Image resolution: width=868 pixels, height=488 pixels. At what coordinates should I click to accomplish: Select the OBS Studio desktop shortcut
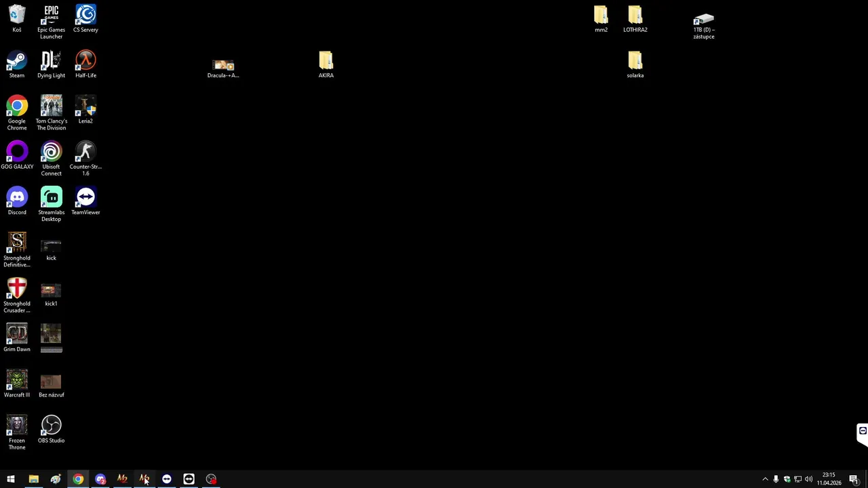point(51,430)
